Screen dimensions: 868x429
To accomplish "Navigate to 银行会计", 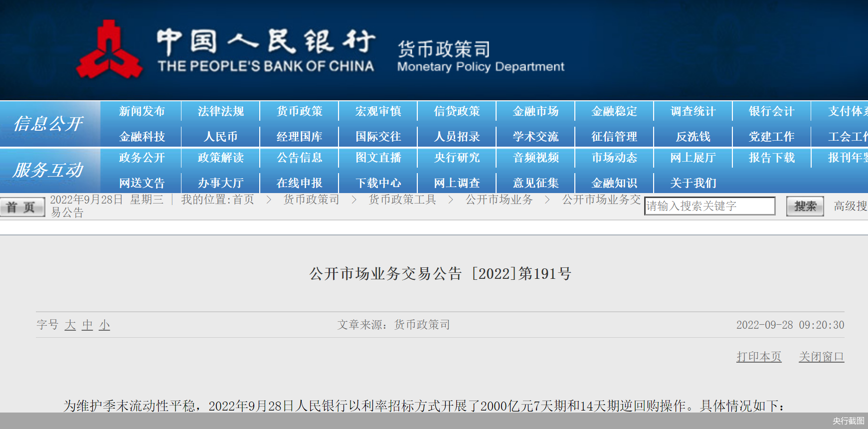I will (772, 111).
